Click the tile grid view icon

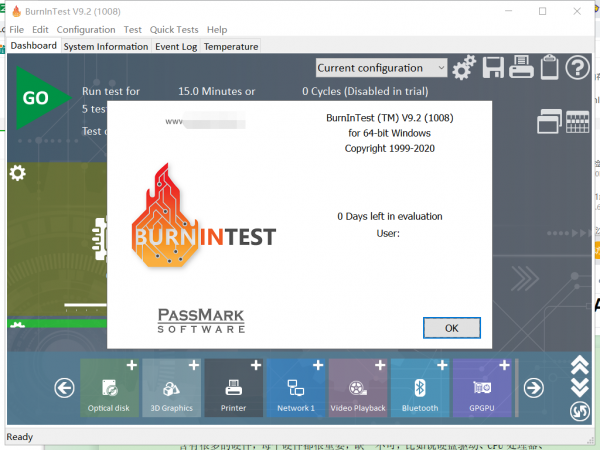(x=577, y=122)
